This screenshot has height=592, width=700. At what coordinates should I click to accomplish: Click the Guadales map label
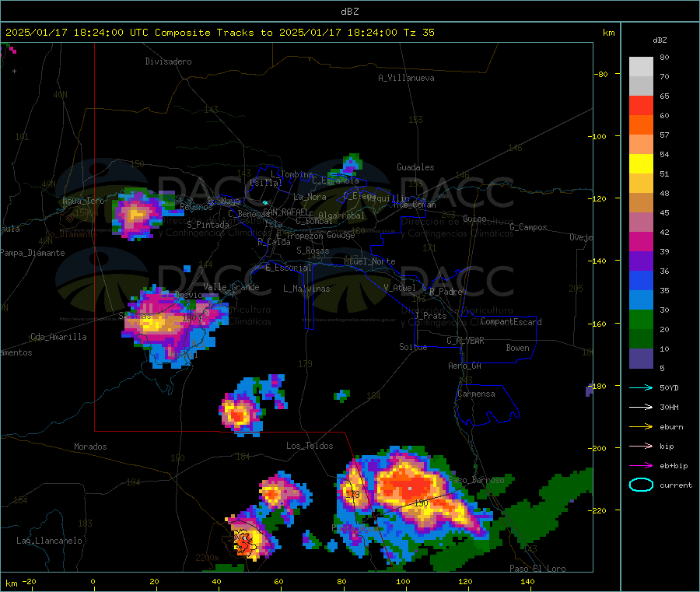415,167
